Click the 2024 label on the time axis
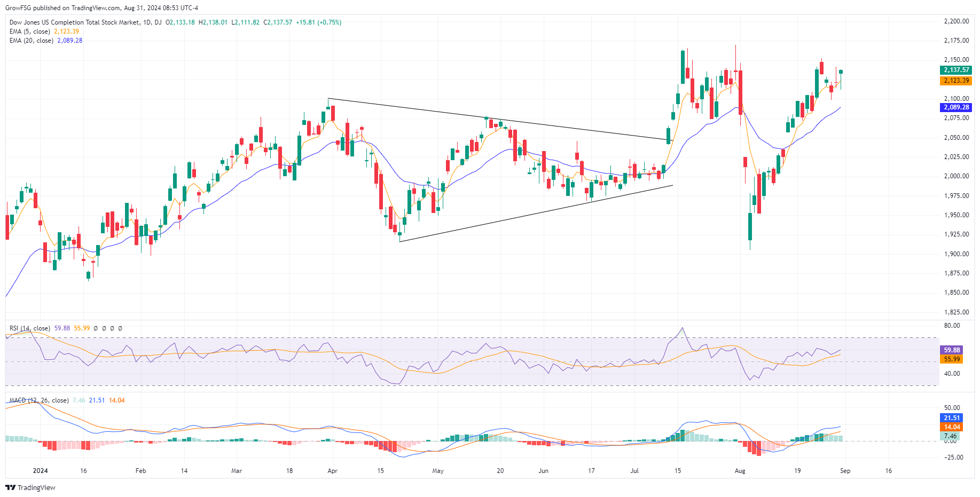This screenshot has height=497, width=980. [x=40, y=471]
